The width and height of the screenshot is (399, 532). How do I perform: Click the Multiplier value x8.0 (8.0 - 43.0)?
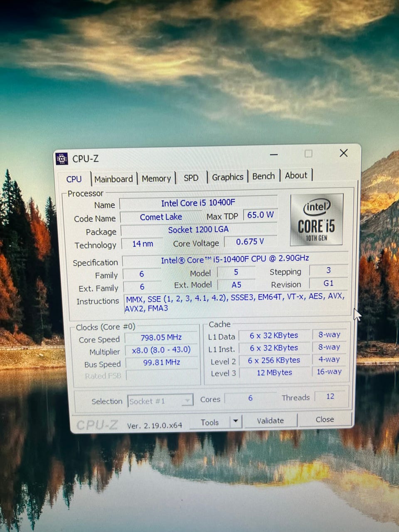(x=161, y=350)
